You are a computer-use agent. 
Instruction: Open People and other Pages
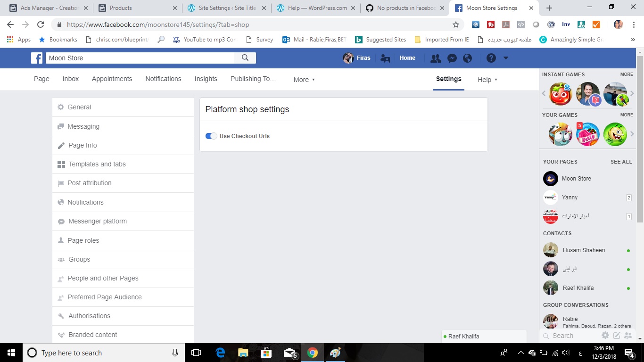coord(123,278)
